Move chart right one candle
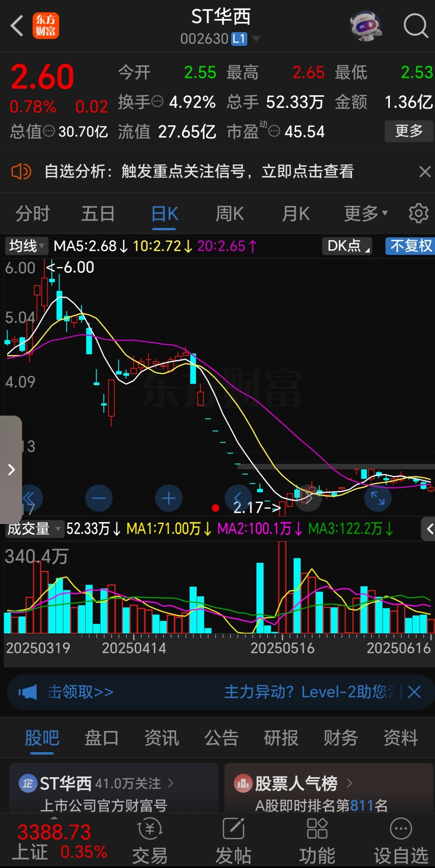This screenshot has height=868, width=435. coord(308,498)
